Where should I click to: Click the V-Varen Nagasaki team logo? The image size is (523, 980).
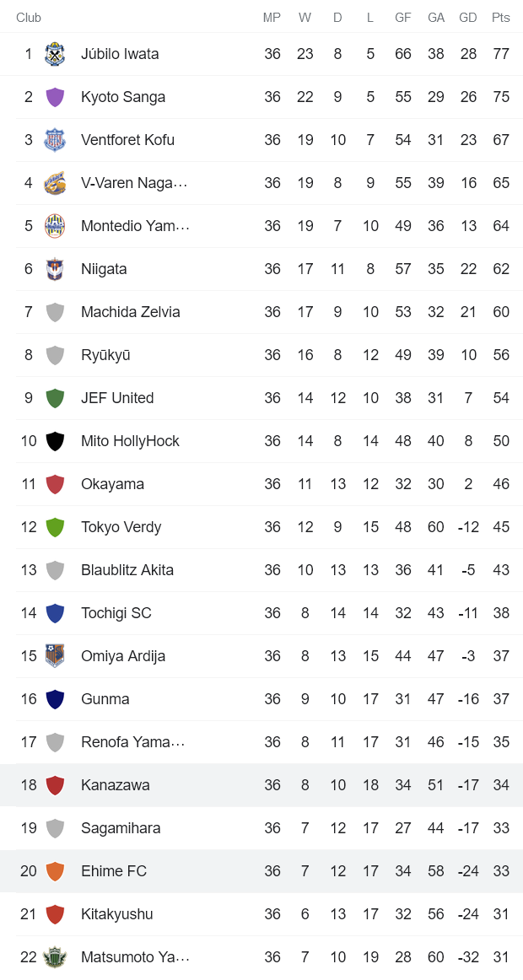55,183
